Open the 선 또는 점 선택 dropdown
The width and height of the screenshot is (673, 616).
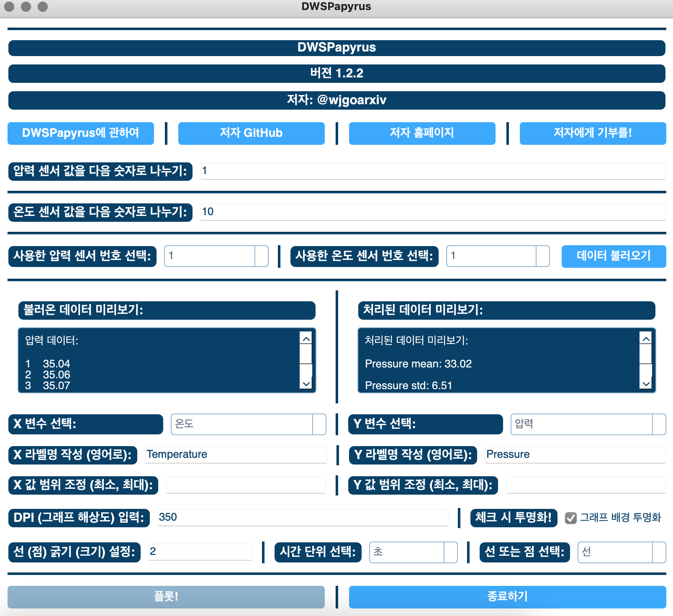click(x=622, y=552)
